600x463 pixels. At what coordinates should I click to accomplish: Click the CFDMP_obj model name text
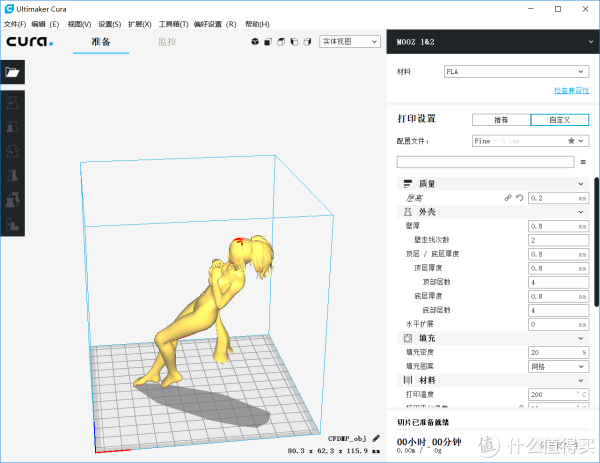click(x=347, y=439)
